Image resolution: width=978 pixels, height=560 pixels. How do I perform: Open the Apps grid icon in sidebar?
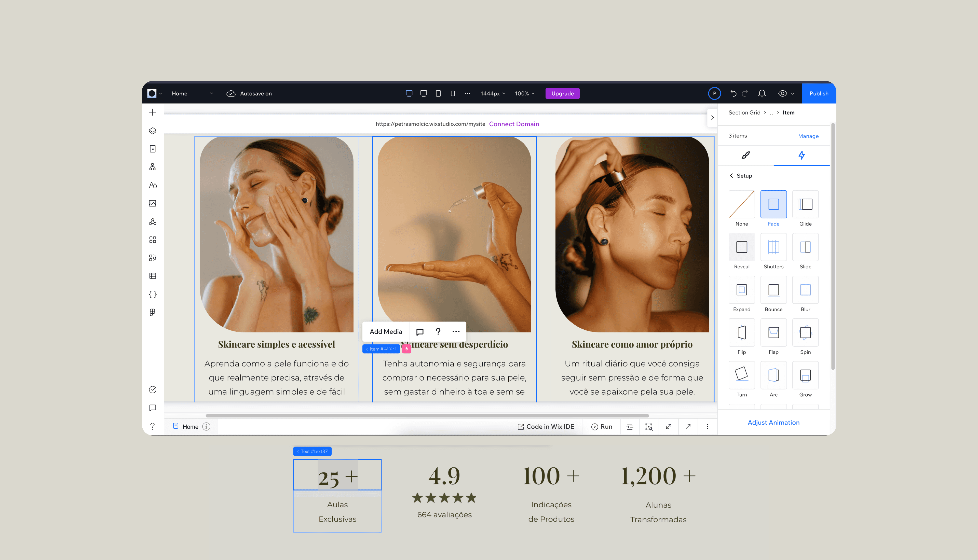pyautogui.click(x=152, y=240)
